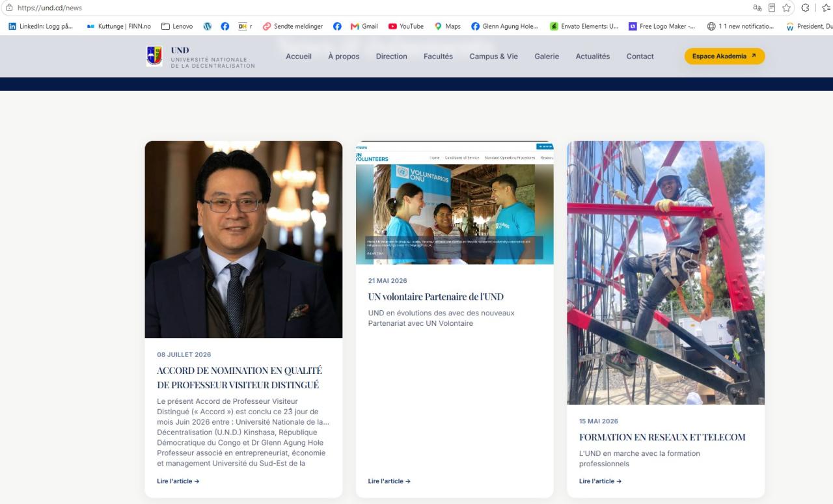The width and height of the screenshot is (833, 504).
Task: Open the Formation en Reseaux et Telecom title
Action: 662,437
